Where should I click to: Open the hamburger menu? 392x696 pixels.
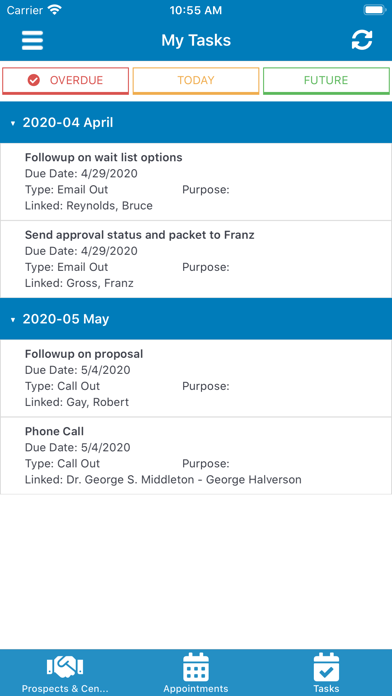pos(32,40)
